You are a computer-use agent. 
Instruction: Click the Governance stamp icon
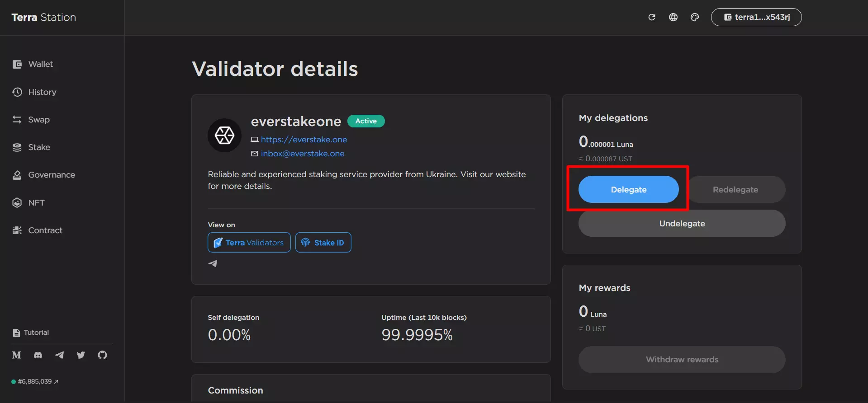17,175
